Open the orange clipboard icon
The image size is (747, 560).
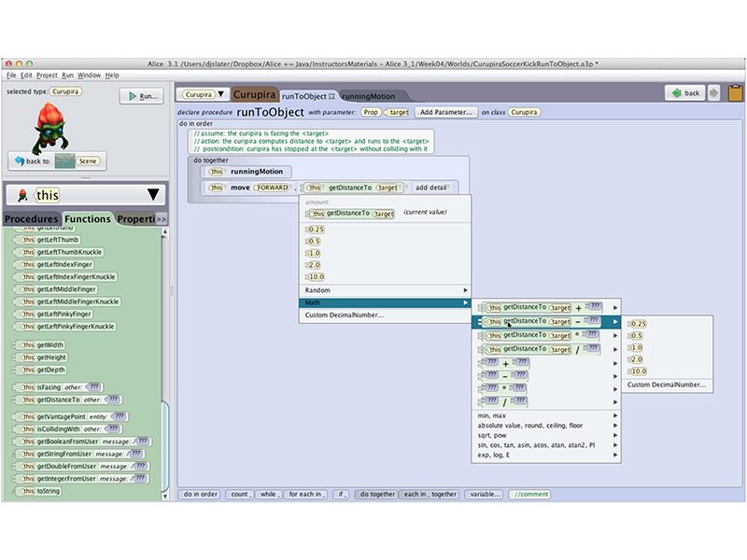coord(735,92)
